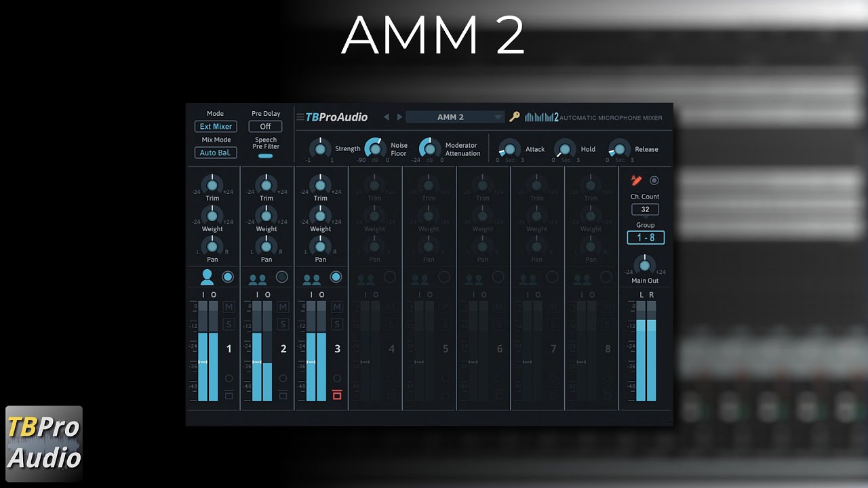Screen dimensions: 868x488
Task: Click the Moderator Attenuation knob
Action: (429, 148)
